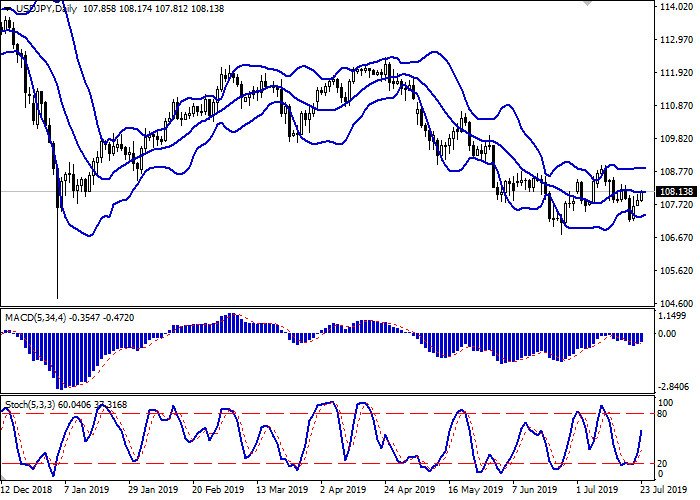
Task: Click the 7 Jan 2019 date label
Action: point(86,491)
